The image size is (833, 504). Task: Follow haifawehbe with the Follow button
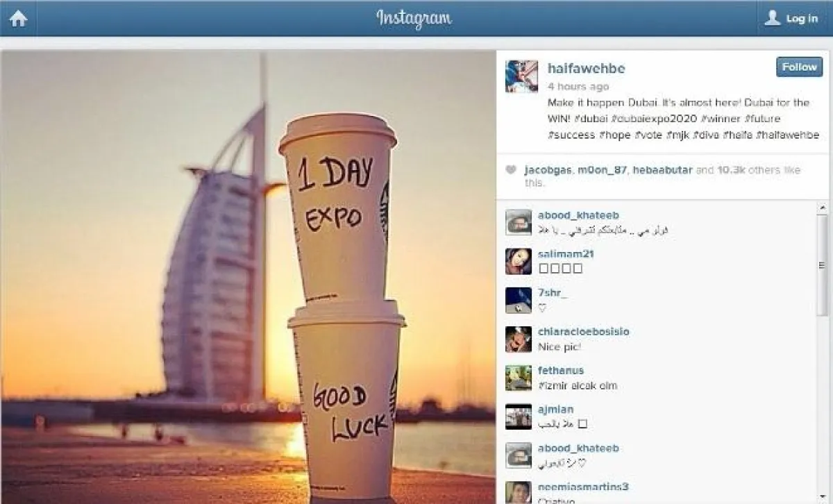800,67
